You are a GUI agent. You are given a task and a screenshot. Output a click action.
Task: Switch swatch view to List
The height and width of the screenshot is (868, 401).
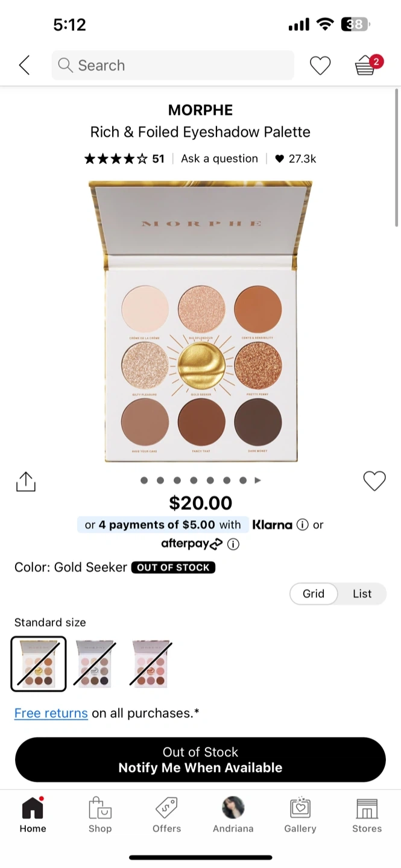pyautogui.click(x=362, y=594)
